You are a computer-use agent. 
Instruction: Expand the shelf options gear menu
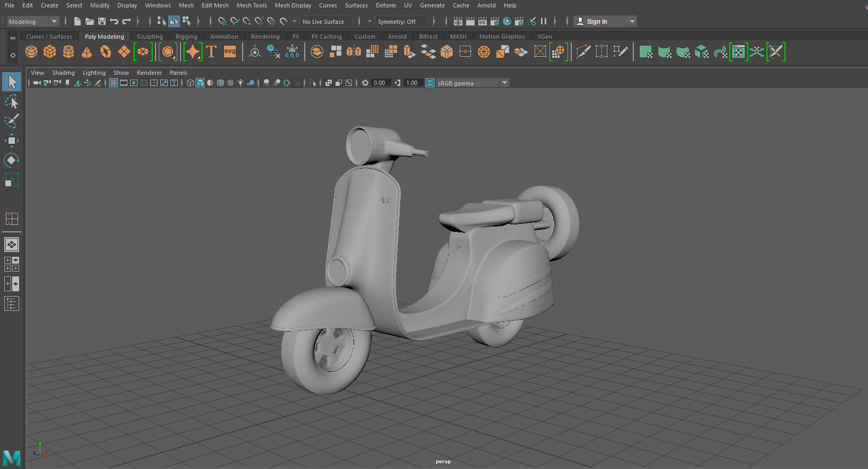click(13, 55)
